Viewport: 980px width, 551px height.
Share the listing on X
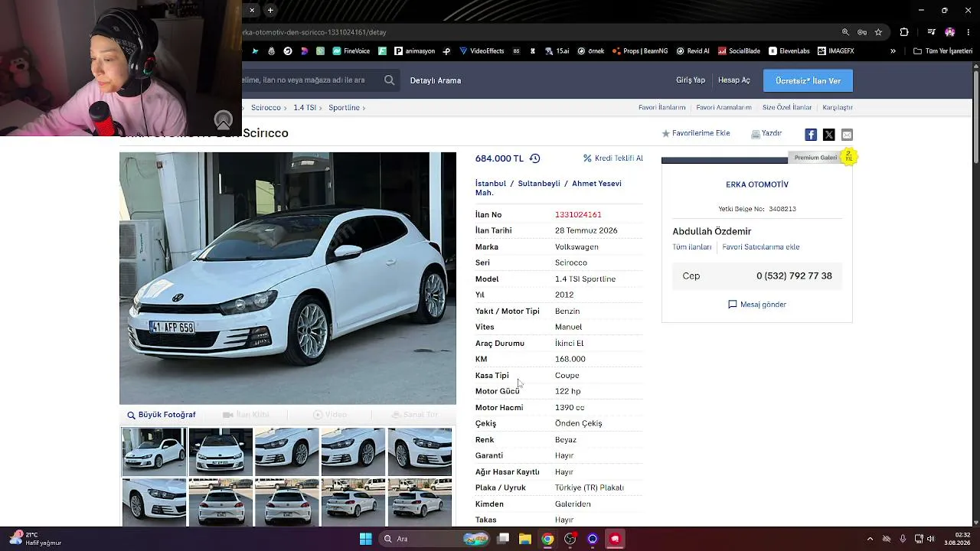pyautogui.click(x=828, y=135)
